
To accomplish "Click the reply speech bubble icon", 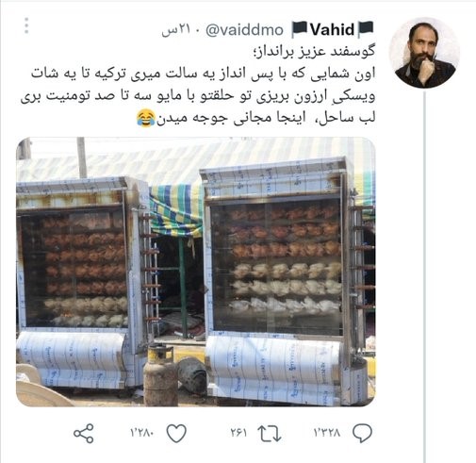I will point(362,433).
